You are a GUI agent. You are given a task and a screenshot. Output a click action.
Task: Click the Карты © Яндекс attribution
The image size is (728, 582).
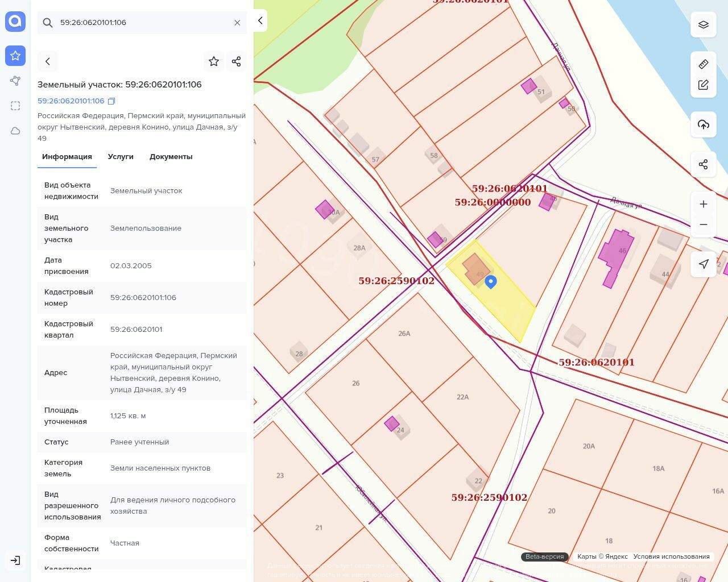[x=602, y=557]
